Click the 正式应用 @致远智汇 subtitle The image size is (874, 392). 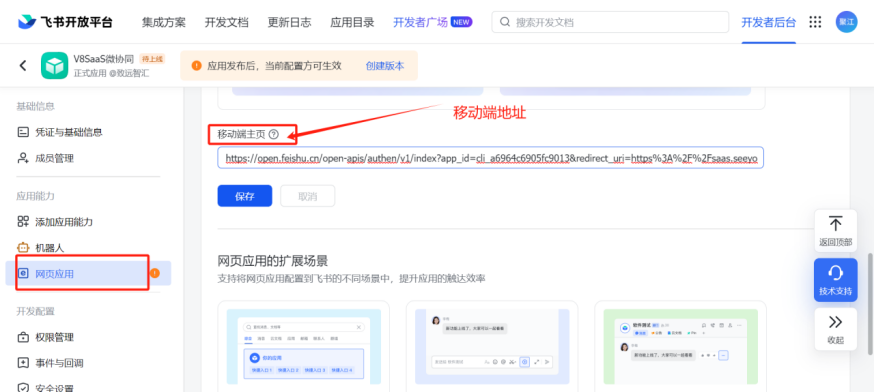[111, 73]
